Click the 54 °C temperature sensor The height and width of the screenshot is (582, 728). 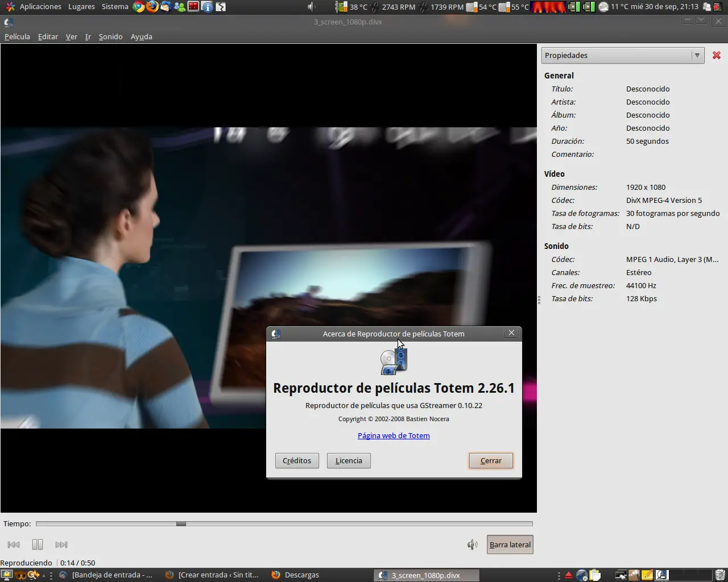(482, 7)
